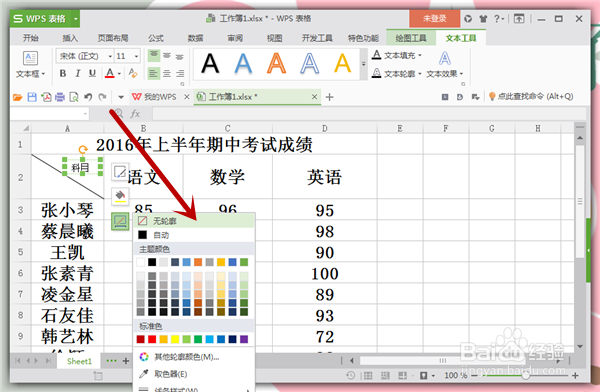Undo the last action
This screenshot has width=600, height=392.
pyautogui.click(x=88, y=97)
